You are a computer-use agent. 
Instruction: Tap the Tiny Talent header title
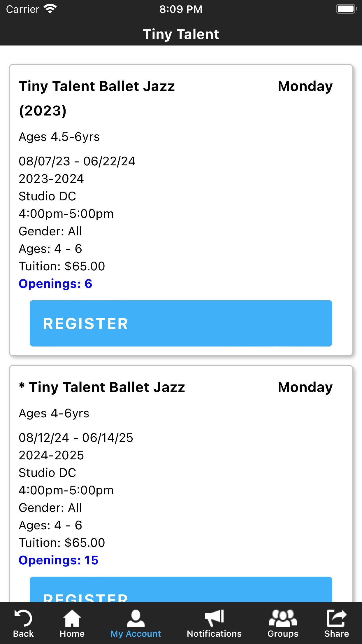[181, 34]
